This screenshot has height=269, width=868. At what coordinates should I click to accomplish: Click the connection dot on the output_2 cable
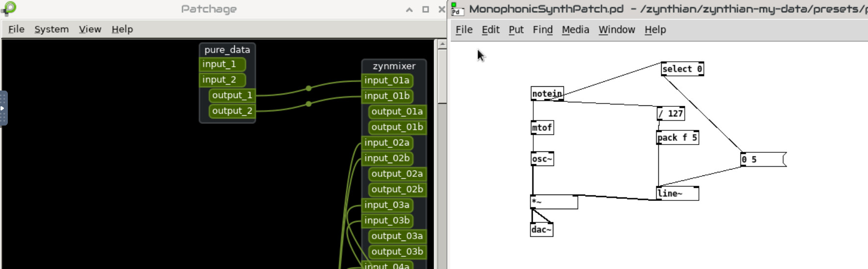tap(308, 104)
